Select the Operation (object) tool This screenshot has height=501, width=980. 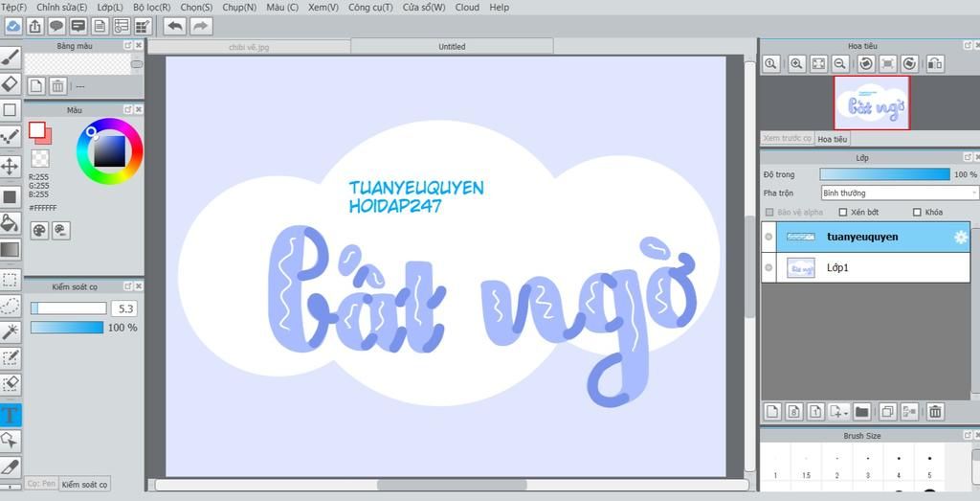pyautogui.click(x=10, y=441)
